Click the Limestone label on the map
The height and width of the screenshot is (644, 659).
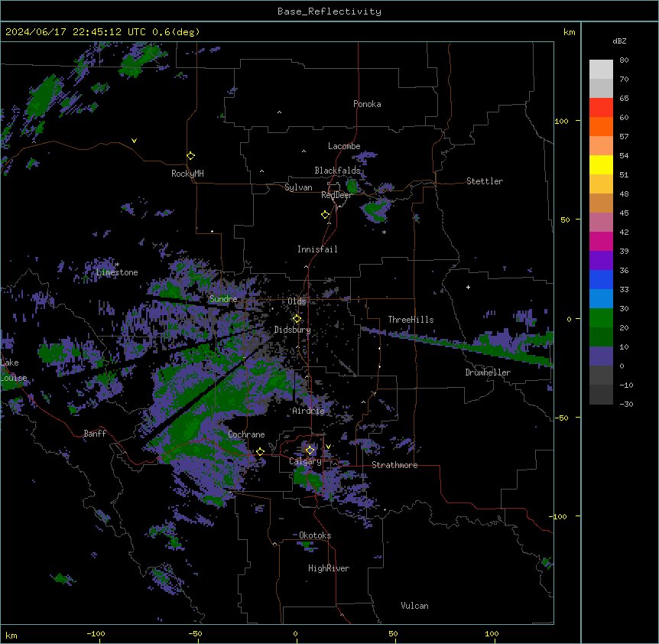coord(117,272)
